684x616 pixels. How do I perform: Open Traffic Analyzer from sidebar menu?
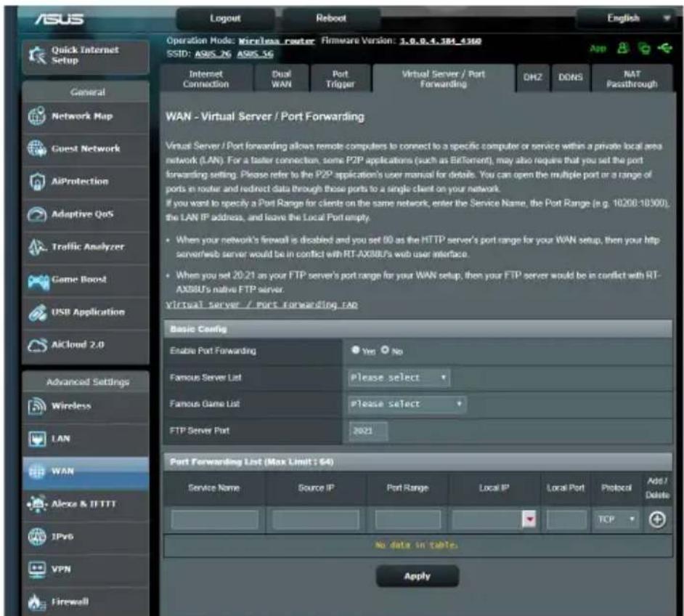[86, 248]
